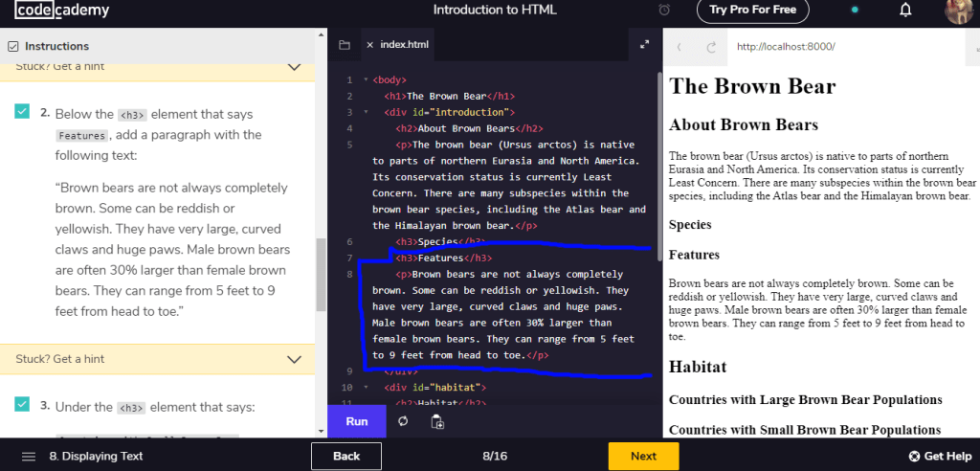Open the file explorer folder icon
980x471 pixels.
[345, 45]
